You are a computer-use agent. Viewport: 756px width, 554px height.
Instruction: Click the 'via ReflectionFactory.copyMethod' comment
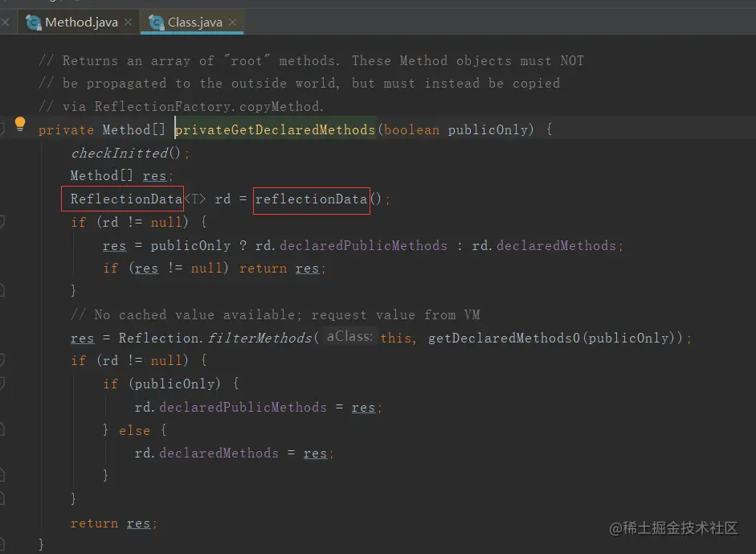pos(182,106)
